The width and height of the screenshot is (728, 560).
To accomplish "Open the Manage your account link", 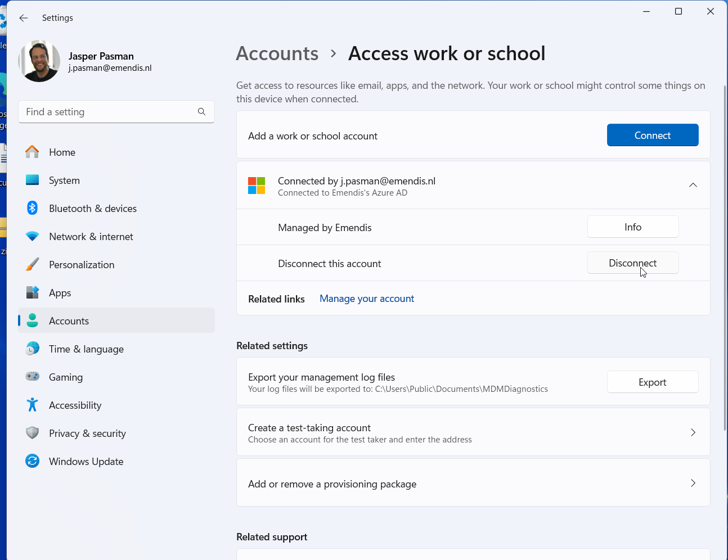I will [366, 299].
